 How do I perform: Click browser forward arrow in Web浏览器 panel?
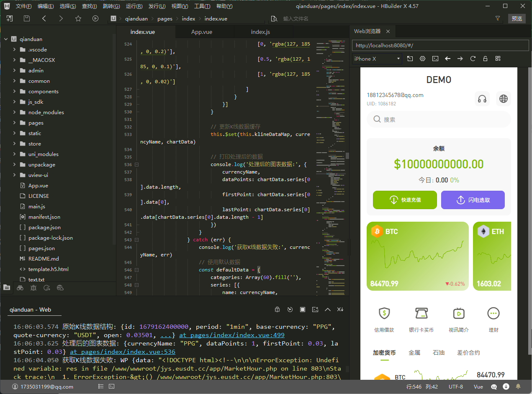(460, 59)
